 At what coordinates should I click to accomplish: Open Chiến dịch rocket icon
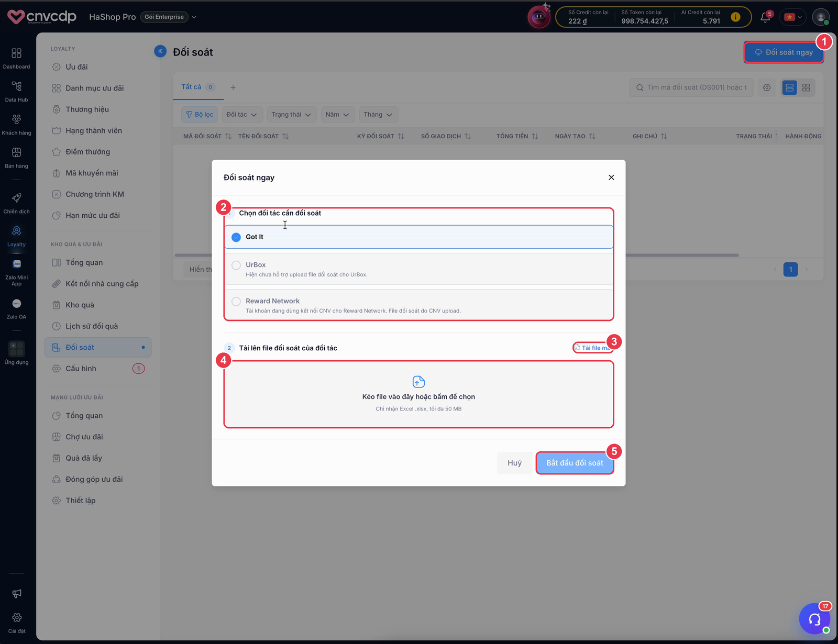pyautogui.click(x=16, y=203)
